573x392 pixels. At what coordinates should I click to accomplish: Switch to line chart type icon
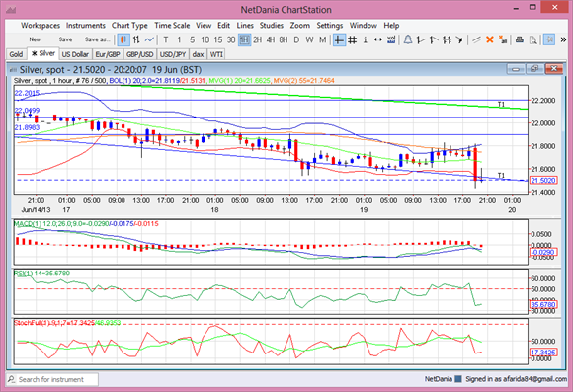[149, 39]
